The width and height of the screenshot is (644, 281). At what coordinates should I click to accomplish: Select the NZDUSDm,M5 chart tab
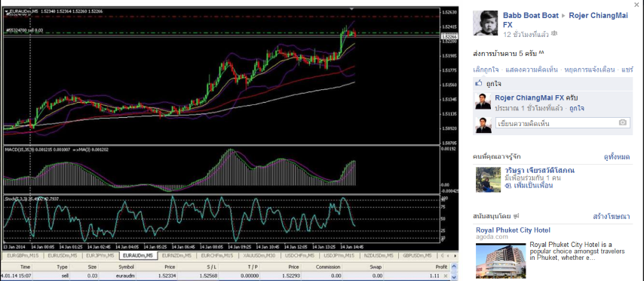[379, 255]
